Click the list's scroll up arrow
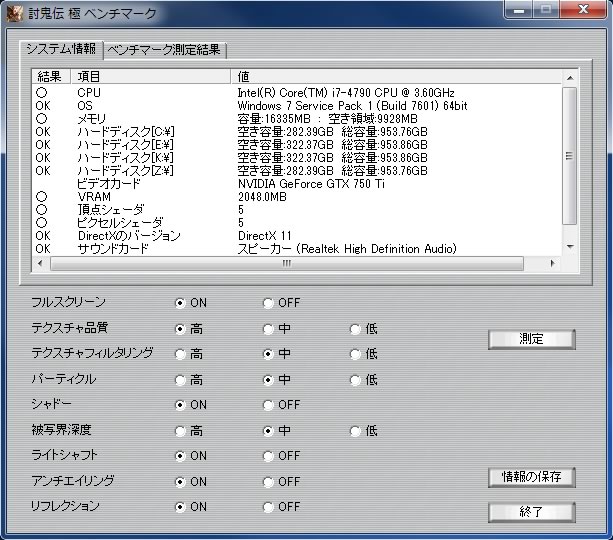This screenshot has height=540, width=613. coord(570,78)
